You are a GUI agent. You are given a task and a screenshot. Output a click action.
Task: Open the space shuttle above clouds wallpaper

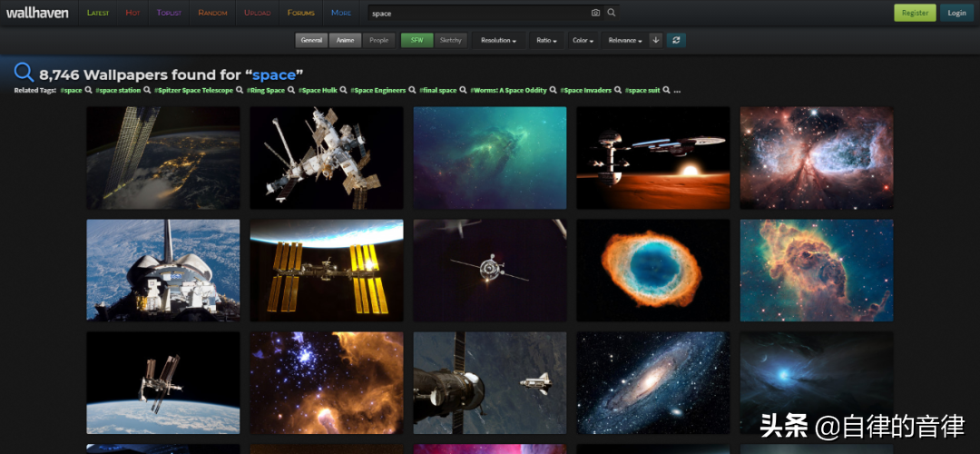coord(163,271)
